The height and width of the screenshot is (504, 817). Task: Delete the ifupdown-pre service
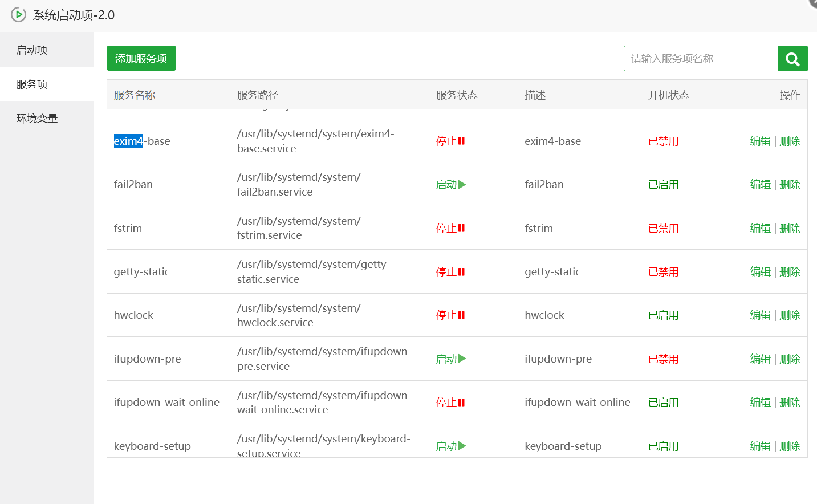[x=790, y=359]
